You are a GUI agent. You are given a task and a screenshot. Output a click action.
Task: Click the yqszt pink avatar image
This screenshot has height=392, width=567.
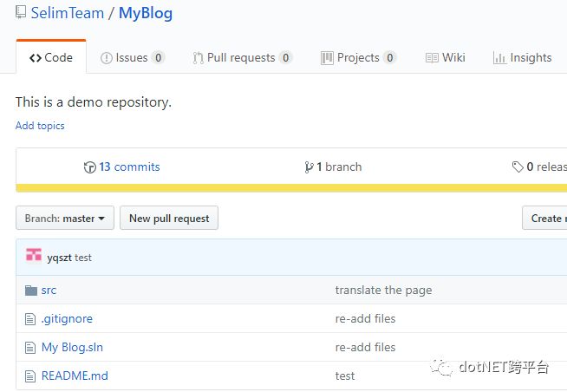(34, 255)
